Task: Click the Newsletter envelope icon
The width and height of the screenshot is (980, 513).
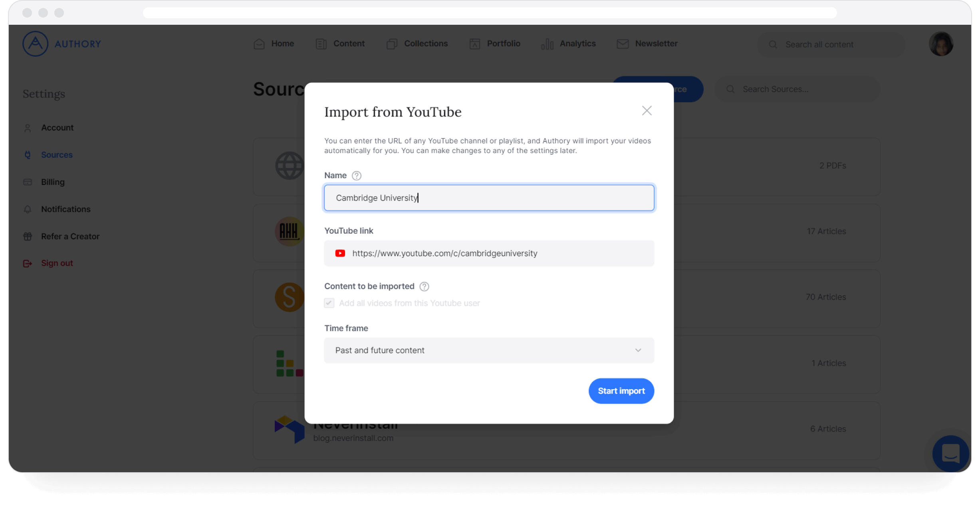Action: tap(623, 44)
